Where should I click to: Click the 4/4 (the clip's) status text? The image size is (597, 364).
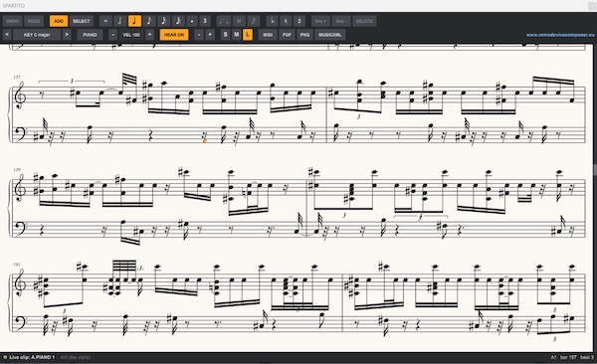76,357
